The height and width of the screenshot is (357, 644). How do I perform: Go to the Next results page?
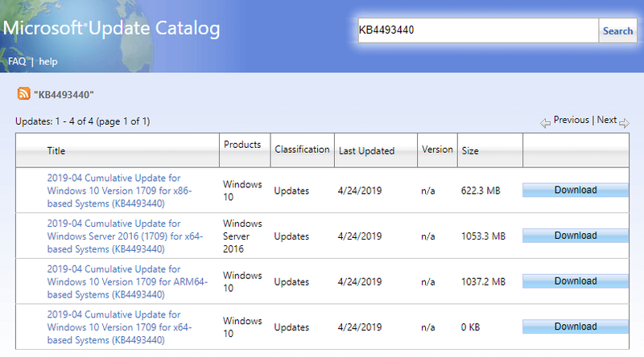(607, 120)
